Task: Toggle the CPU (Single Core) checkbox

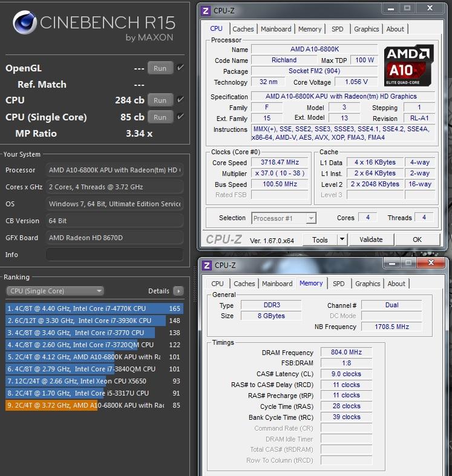Action: [180, 117]
